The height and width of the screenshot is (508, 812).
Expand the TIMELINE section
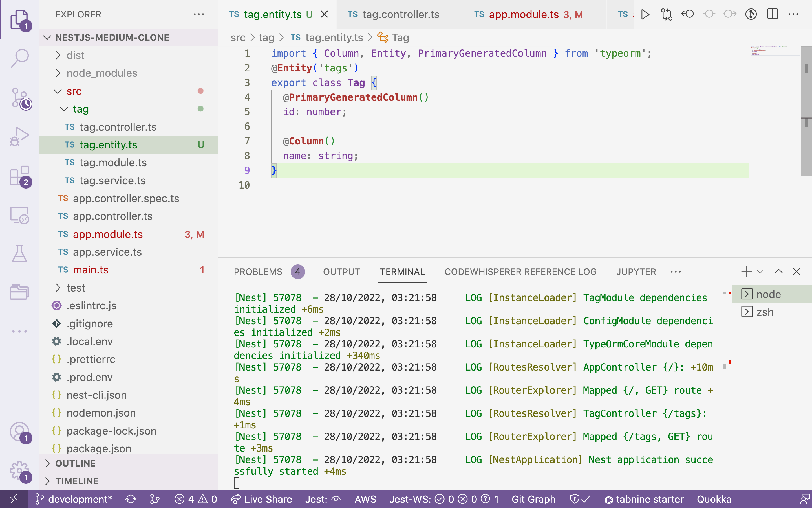pos(128,481)
